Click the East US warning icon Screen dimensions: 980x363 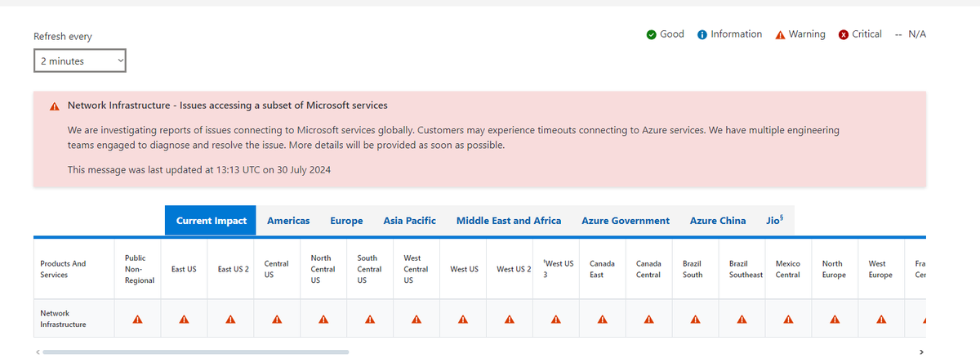tap(184, 320)
